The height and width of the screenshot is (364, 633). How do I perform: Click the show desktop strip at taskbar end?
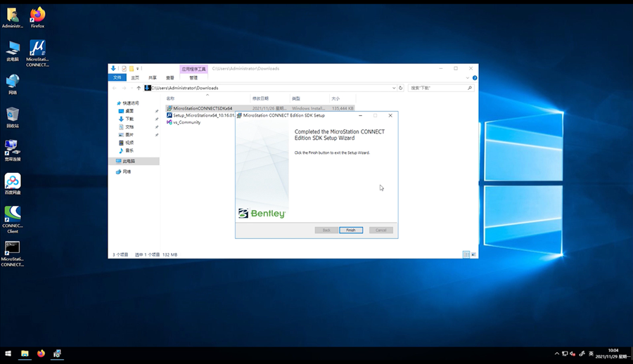tap(632, 353)
